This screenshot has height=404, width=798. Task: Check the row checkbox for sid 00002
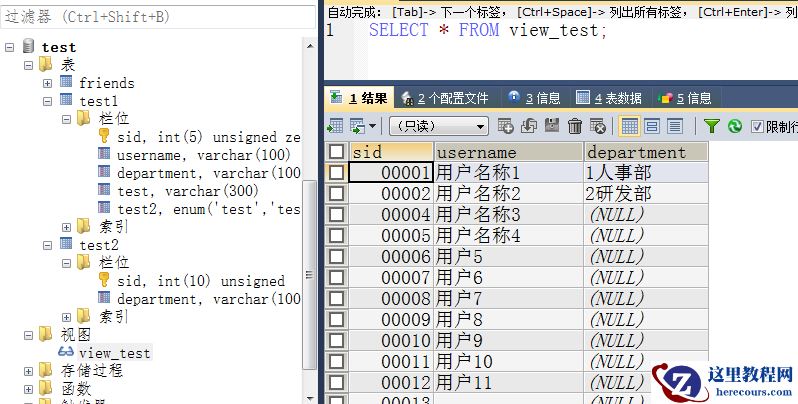tap(336, 193)
